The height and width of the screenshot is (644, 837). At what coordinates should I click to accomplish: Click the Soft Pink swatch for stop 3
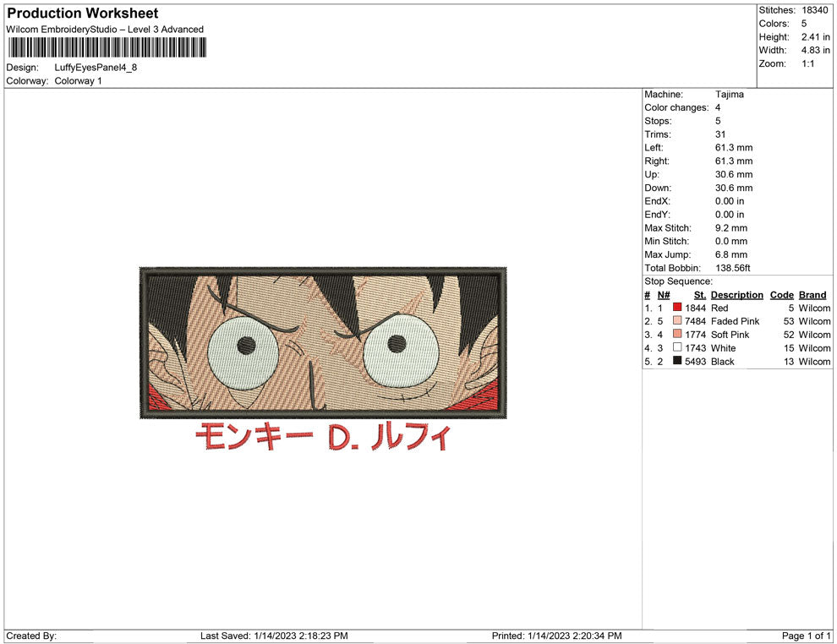tap(676, 335)
